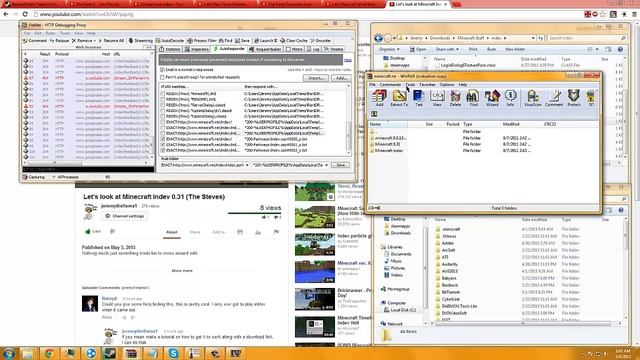Click the New folder button in Explorer
The height and width of the screenshot is (360, 640).
pyautogui.click(x=515, y=49)
